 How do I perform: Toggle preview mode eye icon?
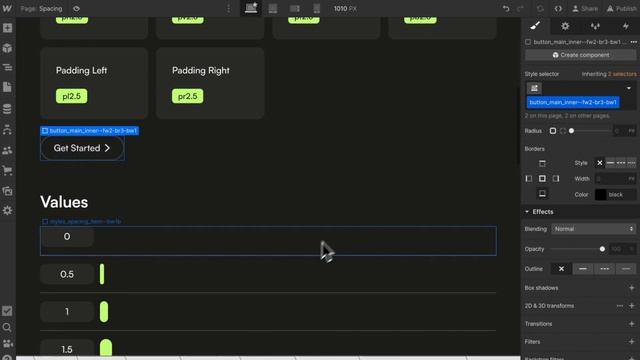pos(76,9)
